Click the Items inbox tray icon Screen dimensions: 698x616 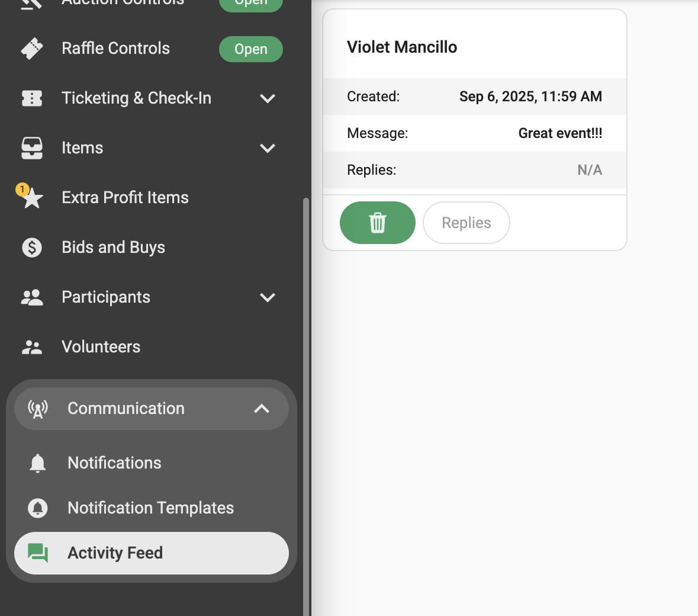point(32,148)
